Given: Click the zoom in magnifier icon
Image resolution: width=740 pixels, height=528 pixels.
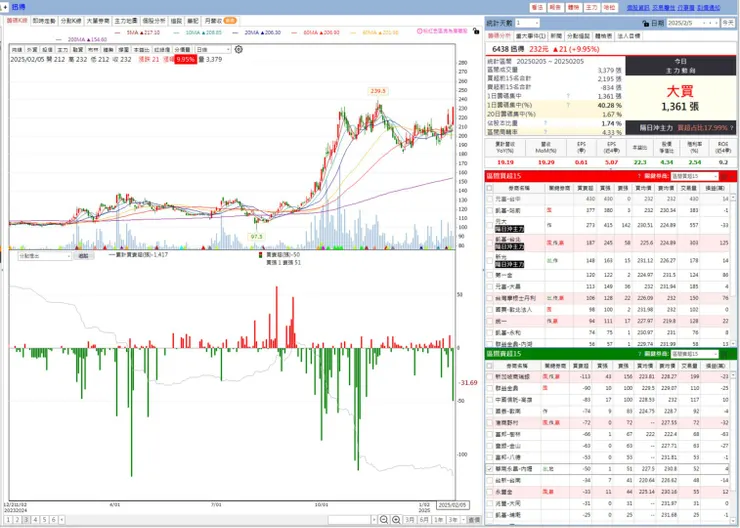Looking at the screenshot, I should click(396, 520).
